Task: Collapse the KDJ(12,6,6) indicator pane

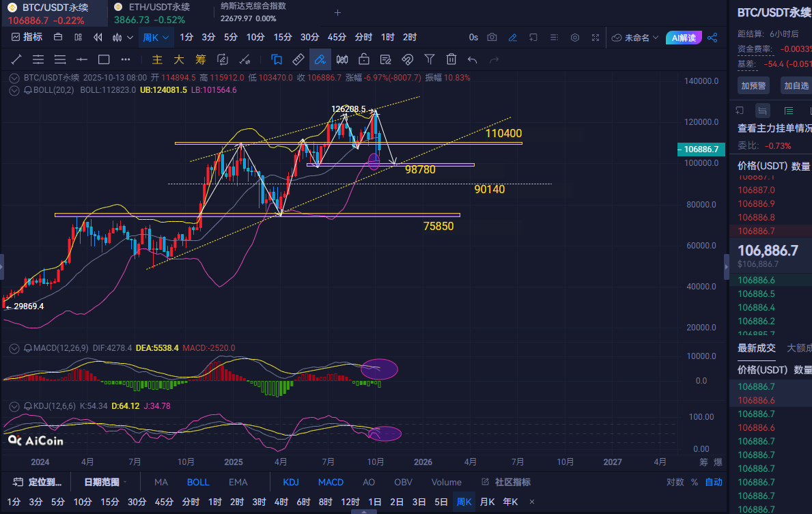Action: pos(14,406)
